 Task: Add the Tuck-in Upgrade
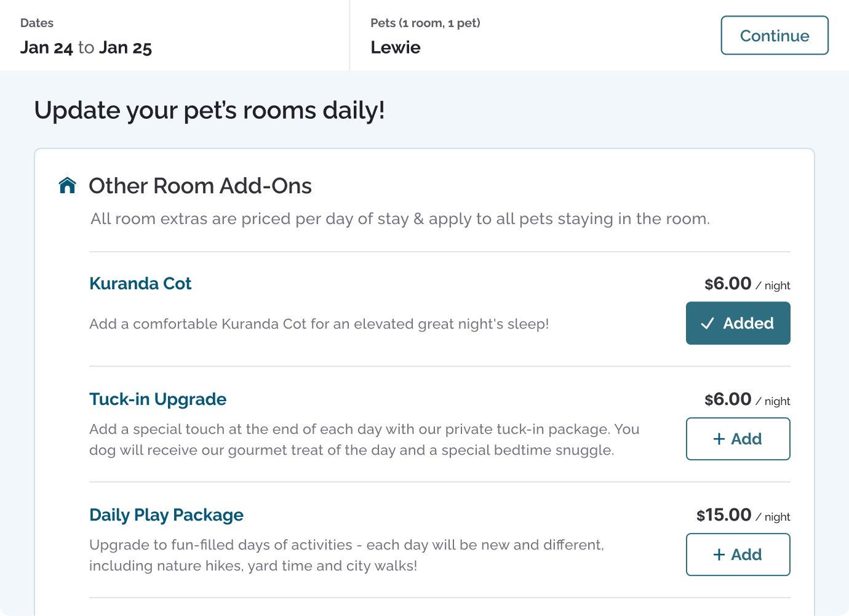coord(738,439)
